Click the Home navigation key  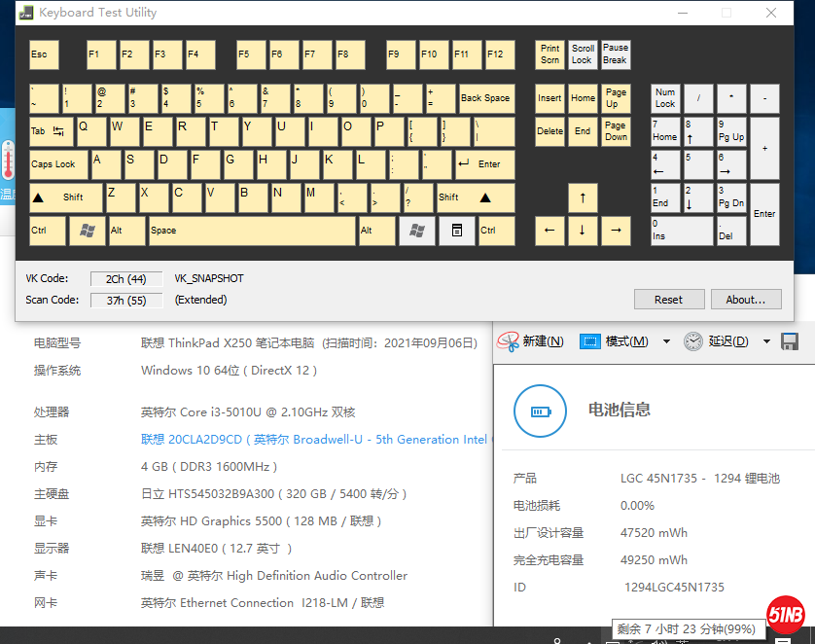click(x=583, y=98)
